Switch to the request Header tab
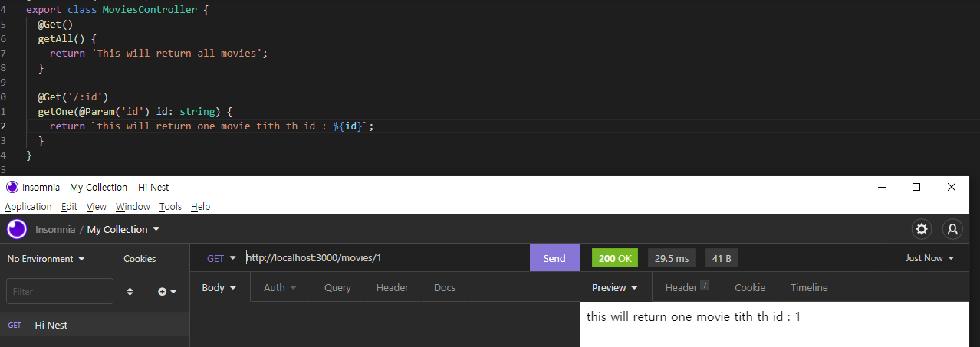This screenshot has height=347, width=980. point(392,287)
